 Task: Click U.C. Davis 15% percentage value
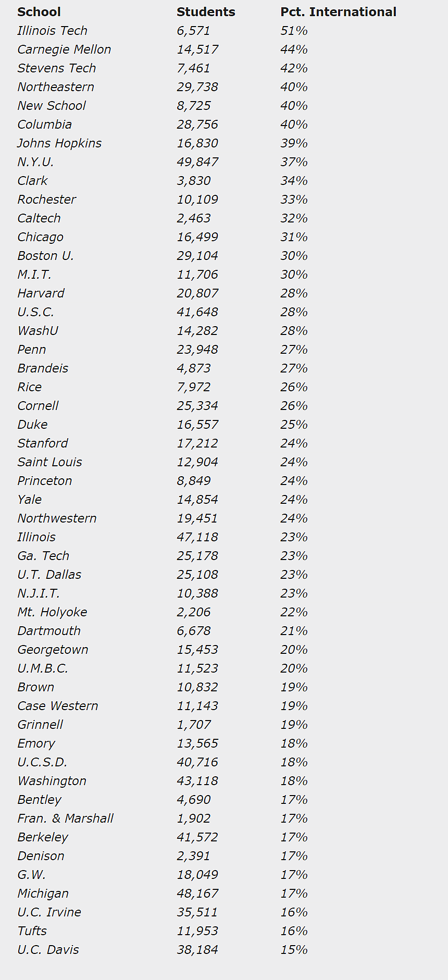click(x=294, y=950)
